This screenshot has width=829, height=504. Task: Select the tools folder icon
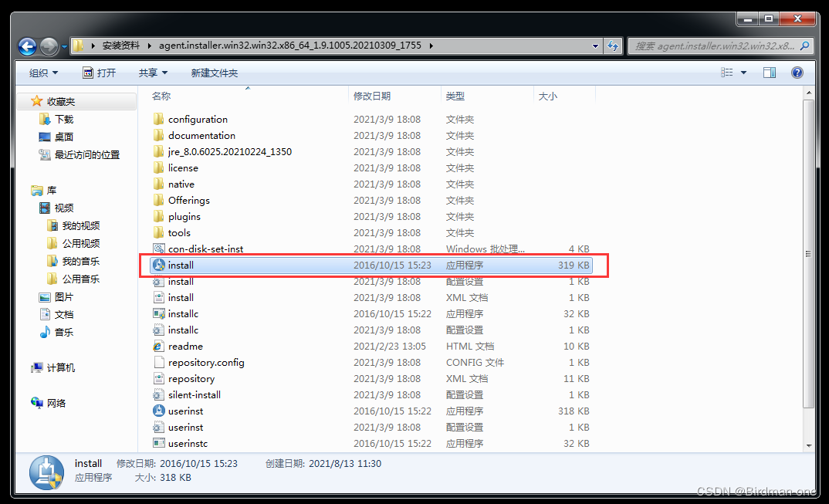click(x=158, y=232)
